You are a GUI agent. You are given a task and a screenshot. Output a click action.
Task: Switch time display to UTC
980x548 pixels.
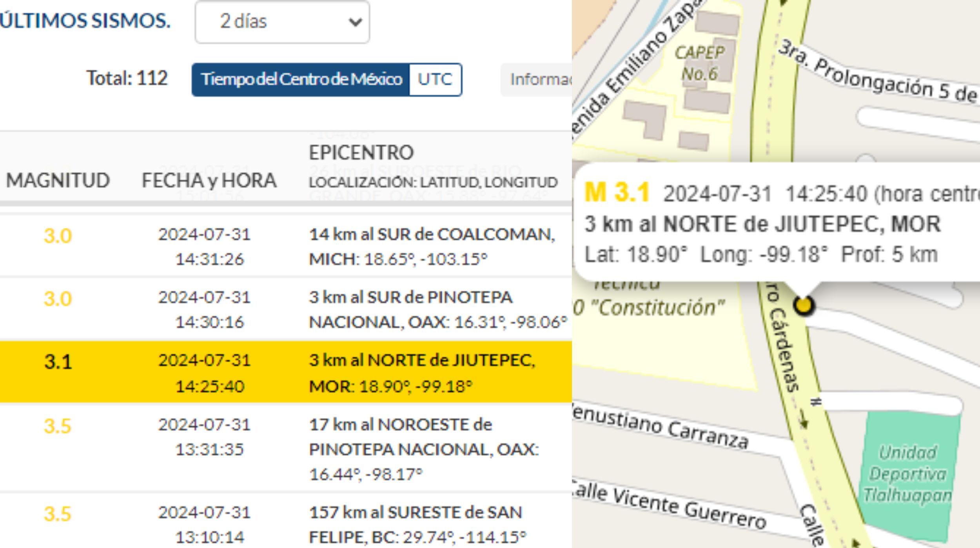(435, 80)
